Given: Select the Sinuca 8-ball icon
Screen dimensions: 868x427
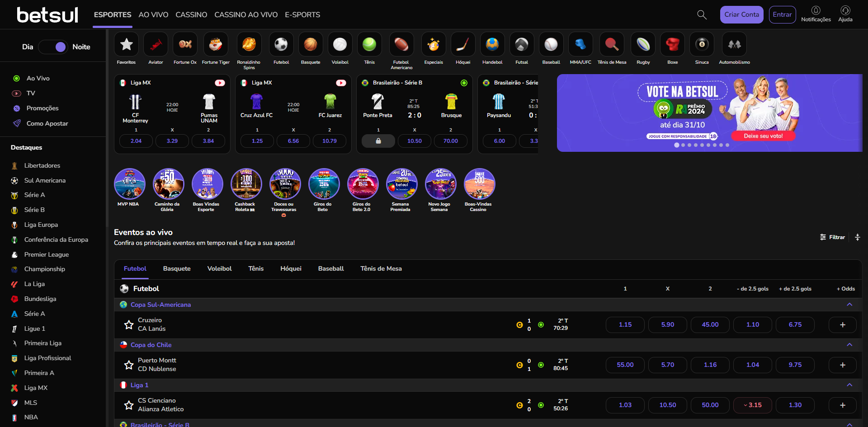Looking at the screenshot, I should [702, 44].
